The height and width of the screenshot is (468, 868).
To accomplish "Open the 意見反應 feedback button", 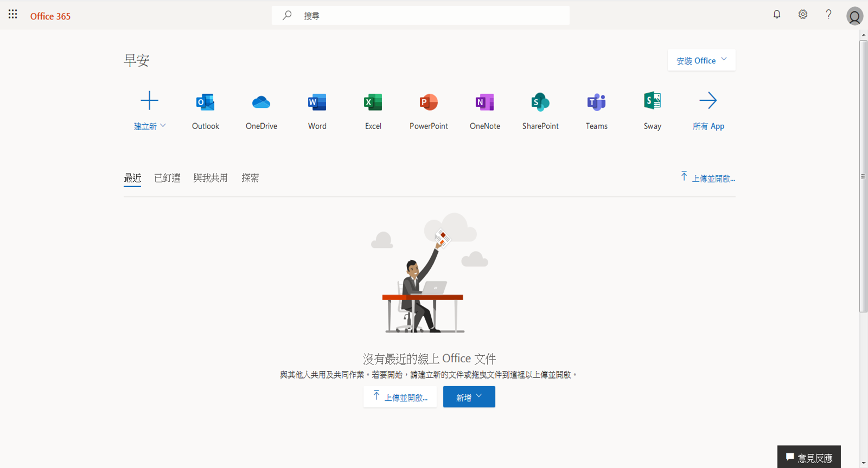I will [x=809, y=457].
